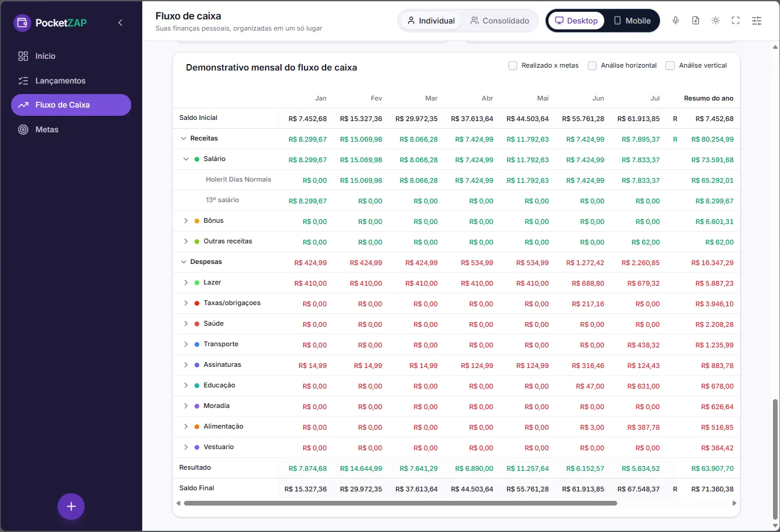Screen dimensions: 780x532
Task: Click the vertical page scrollbar thumb
Action: pos(775,459)
